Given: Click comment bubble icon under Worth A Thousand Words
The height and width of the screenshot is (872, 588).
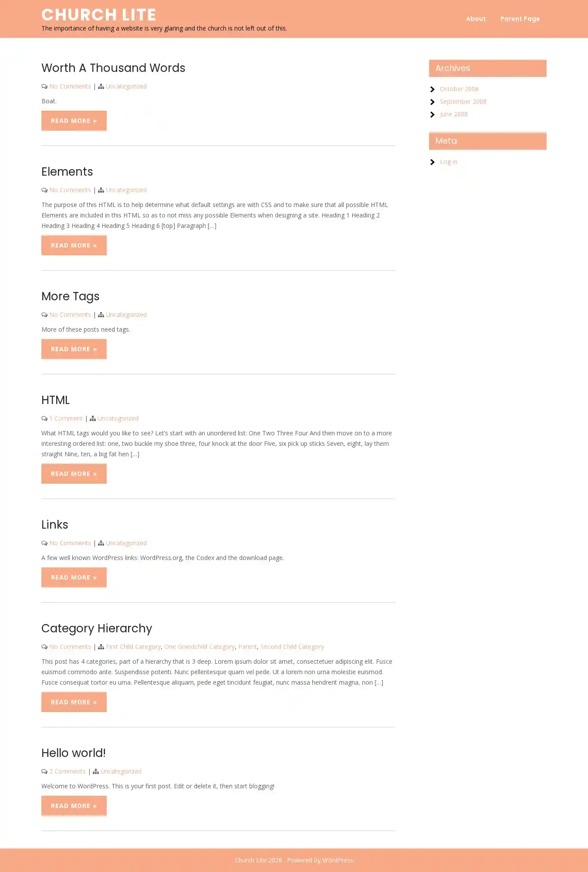Looking at the screenshot, I should [x=44, y=86].
